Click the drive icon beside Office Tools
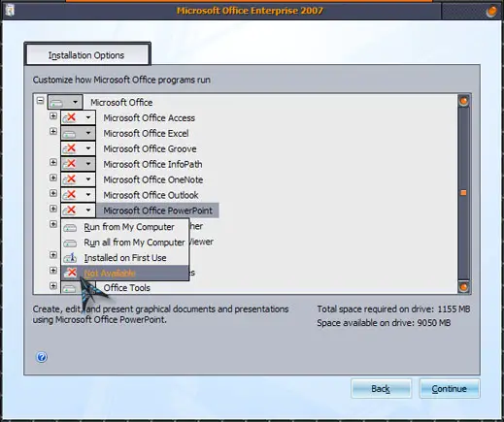Screen dimensions: 504x422 [69, 288]
